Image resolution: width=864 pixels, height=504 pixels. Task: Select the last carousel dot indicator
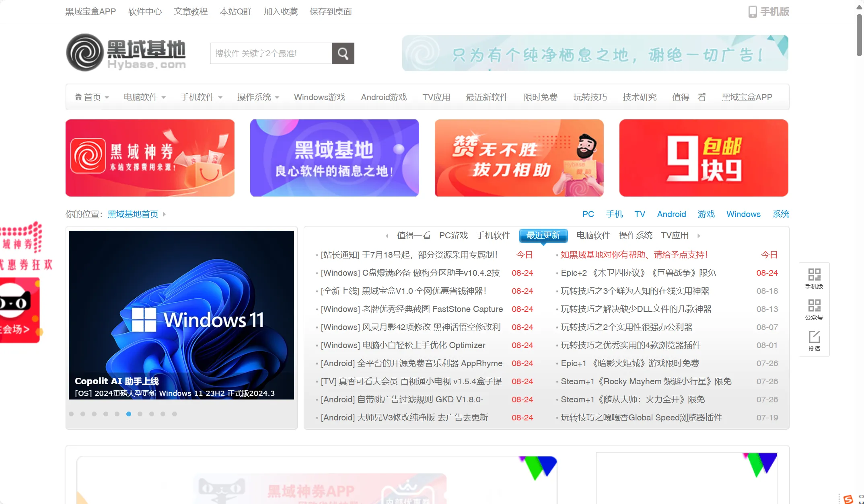(175, 414)
